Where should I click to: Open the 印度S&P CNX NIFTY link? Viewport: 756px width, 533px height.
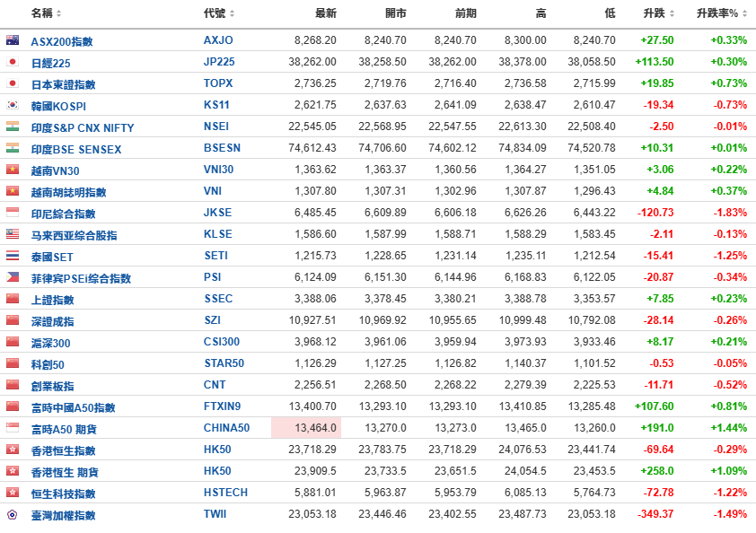pyautogui.click(x=83, y=128)
